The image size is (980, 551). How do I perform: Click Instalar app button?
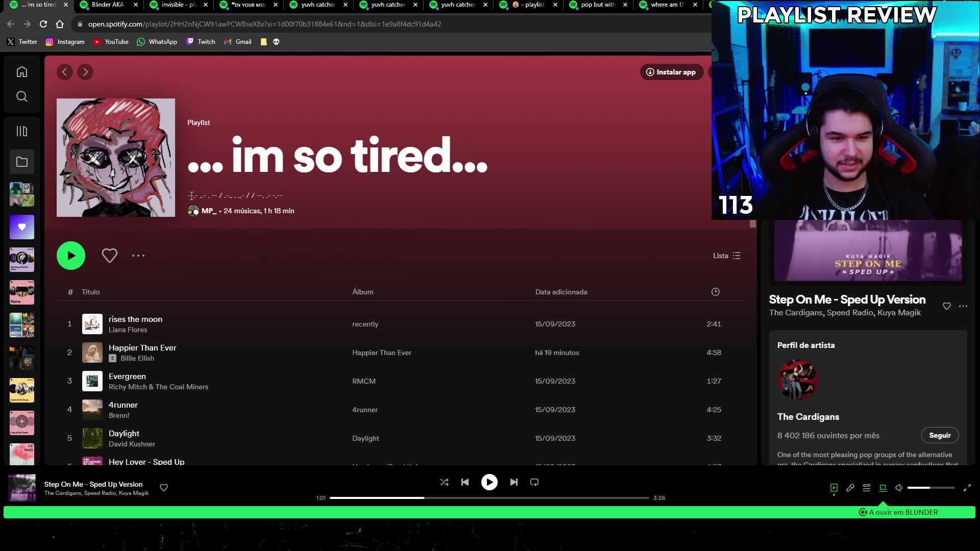671,72
